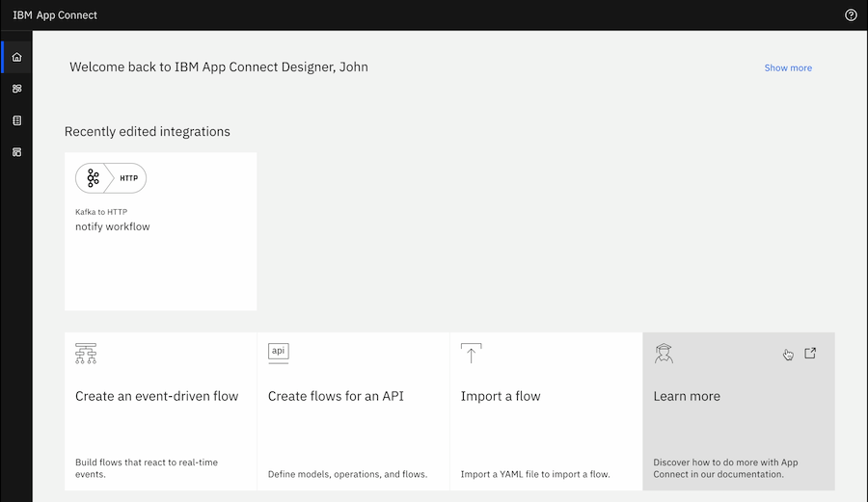Click the Kafka to HTTP label
Screen dimensions: 868x502
pyautogui.click(x=101, y=212)
